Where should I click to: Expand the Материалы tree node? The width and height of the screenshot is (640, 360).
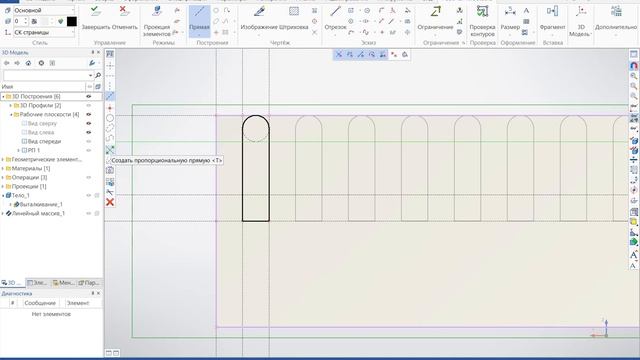pyautogui.click(x=3, y=168)
